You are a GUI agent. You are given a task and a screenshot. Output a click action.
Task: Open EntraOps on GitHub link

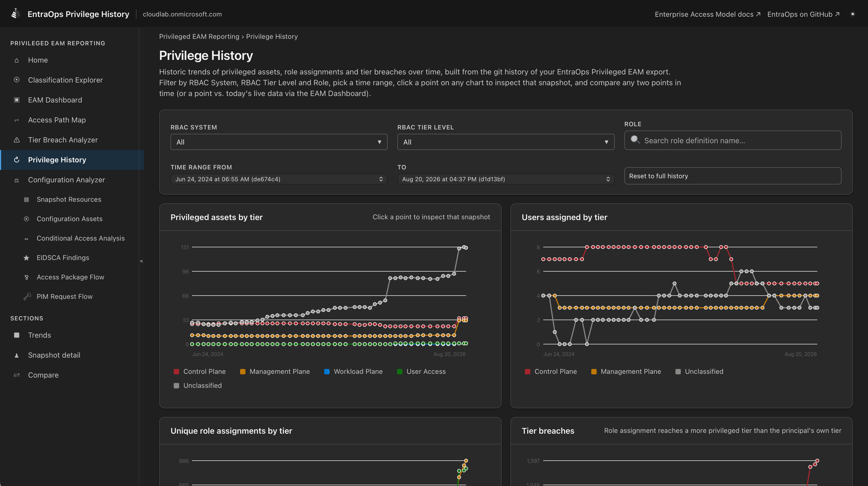point(803,14)
